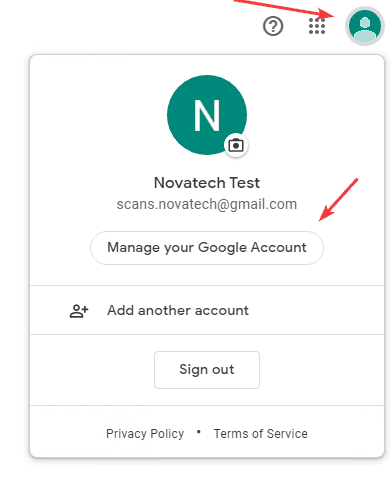Click the dot separator between footer links

coord(199,432)
